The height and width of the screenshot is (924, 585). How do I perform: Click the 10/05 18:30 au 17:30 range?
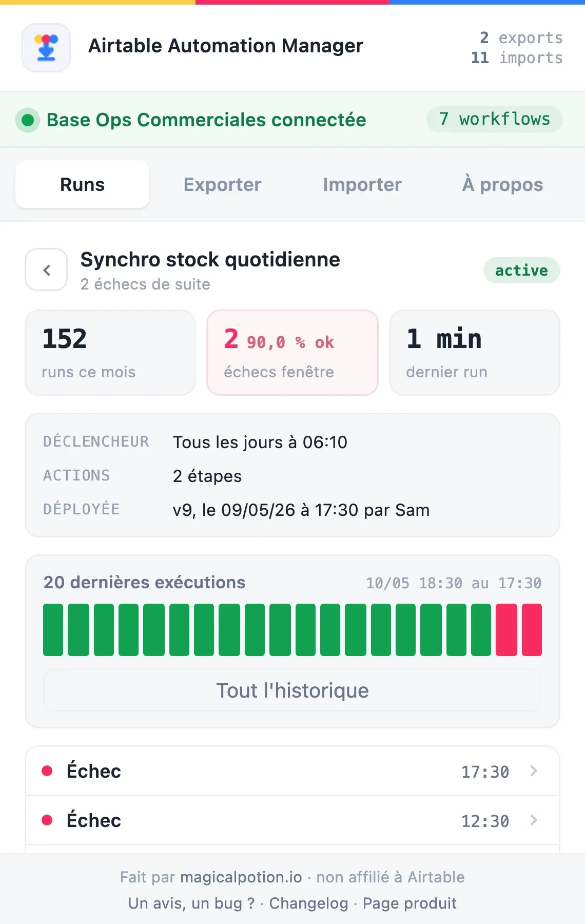click(x=454, y=583)
